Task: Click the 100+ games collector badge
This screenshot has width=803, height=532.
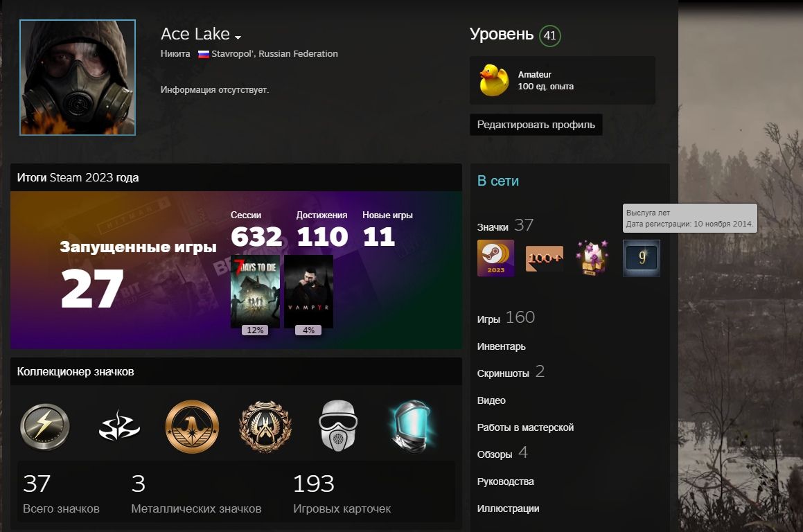Action: coord(545,258)
